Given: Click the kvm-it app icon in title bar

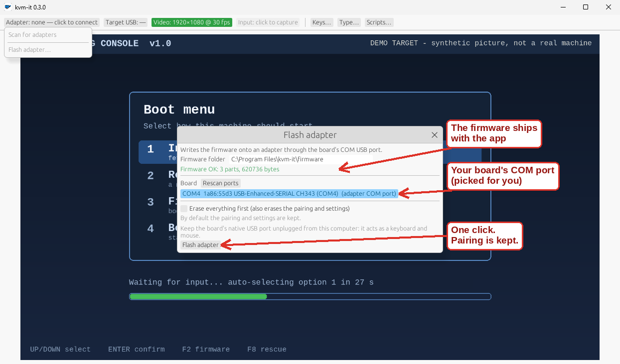Looking at the screenshot, I should pyautogui.click(x=8, y=7).
